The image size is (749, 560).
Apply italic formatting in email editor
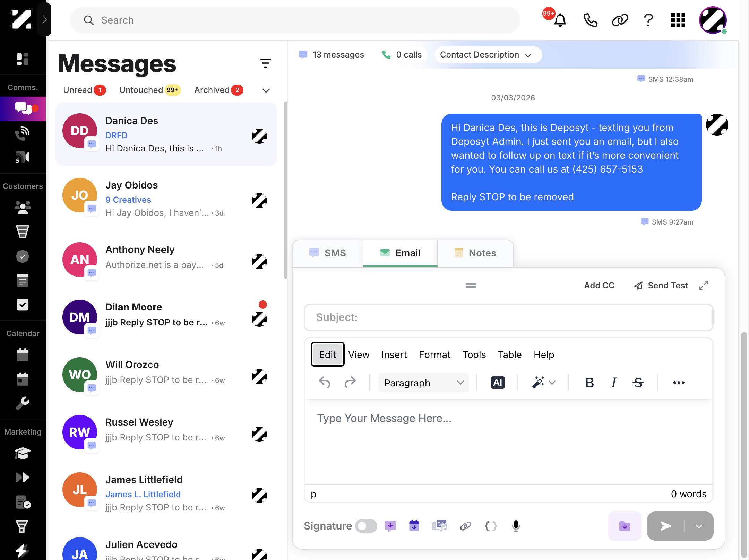(x=614, y=383)
